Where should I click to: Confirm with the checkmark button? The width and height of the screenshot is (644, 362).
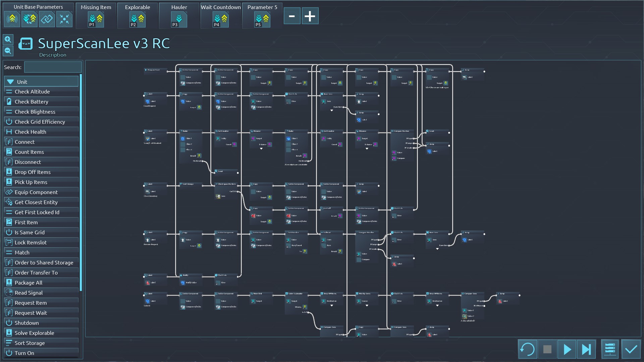[631, 349]
